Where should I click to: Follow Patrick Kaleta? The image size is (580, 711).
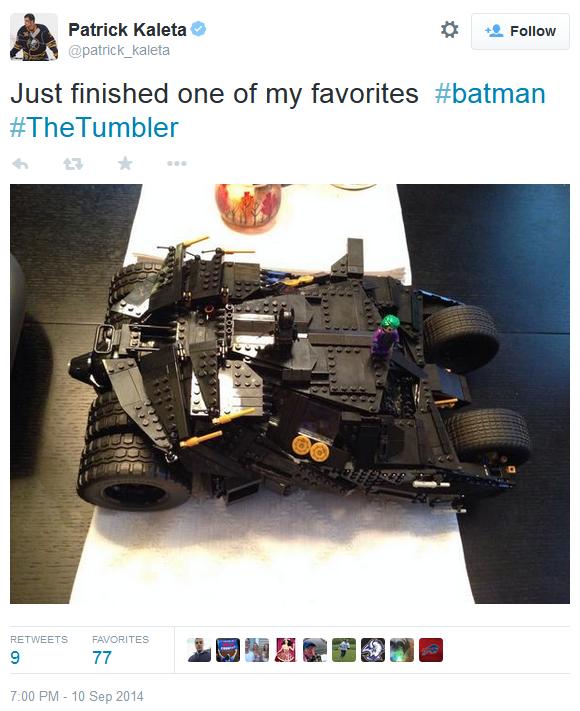[520, 31]
